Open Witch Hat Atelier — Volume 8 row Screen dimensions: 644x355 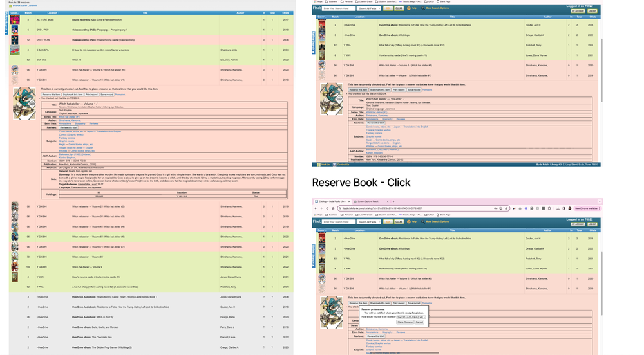(x=151, y=257)
